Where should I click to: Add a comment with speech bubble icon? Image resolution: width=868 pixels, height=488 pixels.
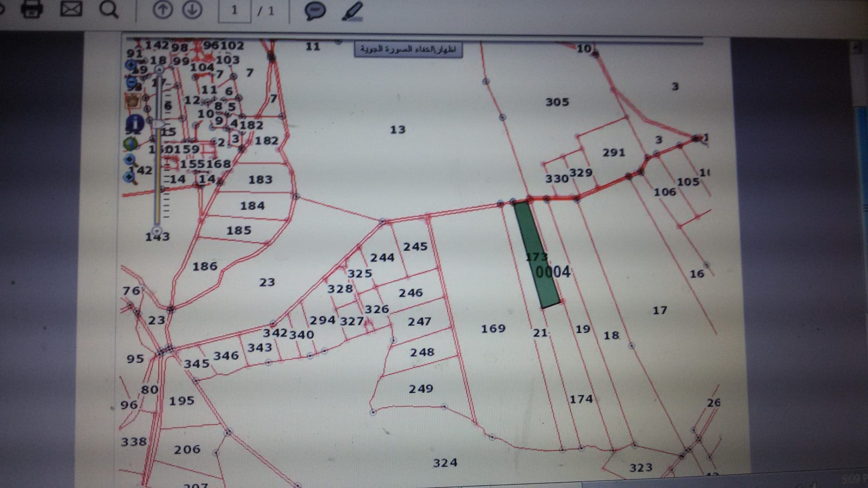pos(315,10)
